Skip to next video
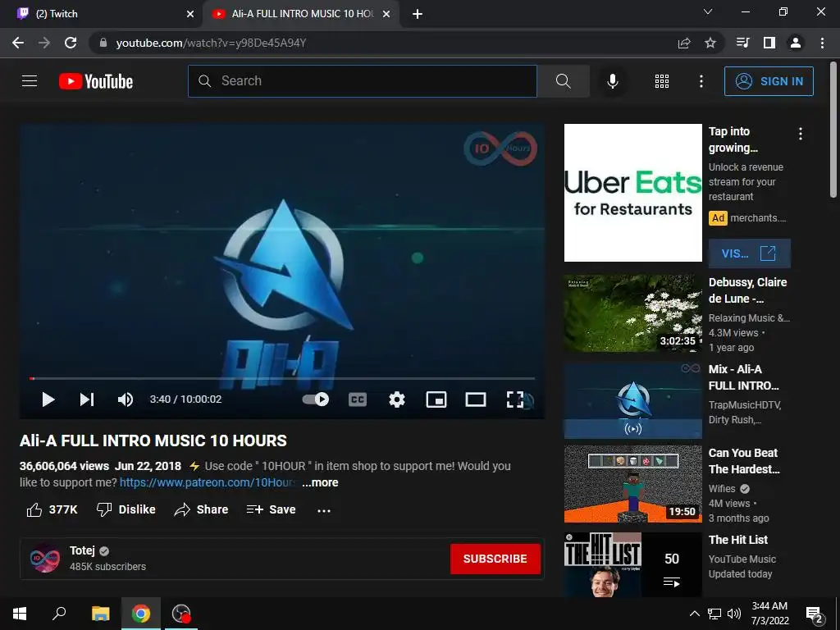 (87, 399)
